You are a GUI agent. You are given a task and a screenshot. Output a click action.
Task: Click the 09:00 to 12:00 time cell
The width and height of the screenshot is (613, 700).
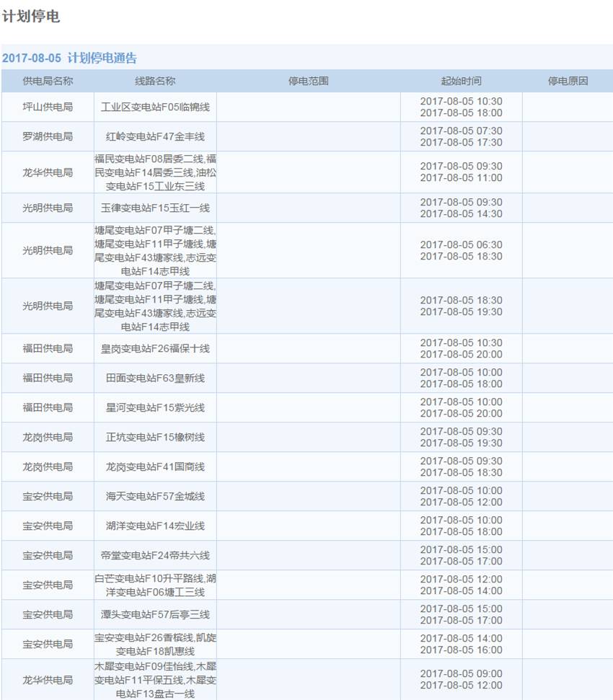462,680
